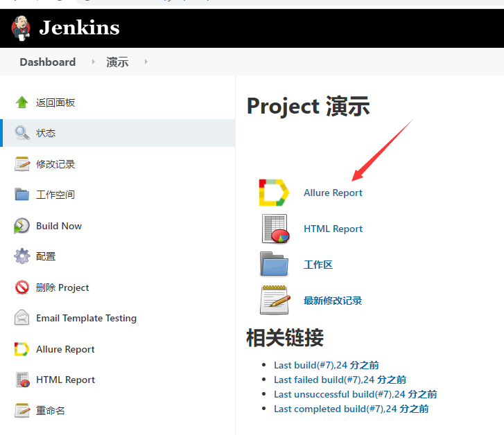This screenshot has width=504, height=435.
Task: Click the small Allure Report sidebar icon
Action: tap(22, 349)
